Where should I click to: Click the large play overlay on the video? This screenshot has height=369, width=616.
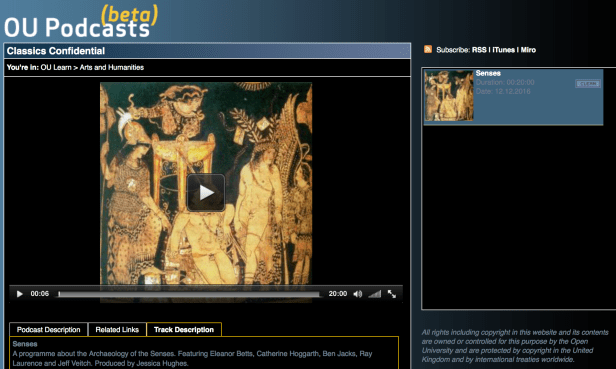[206, 192]
